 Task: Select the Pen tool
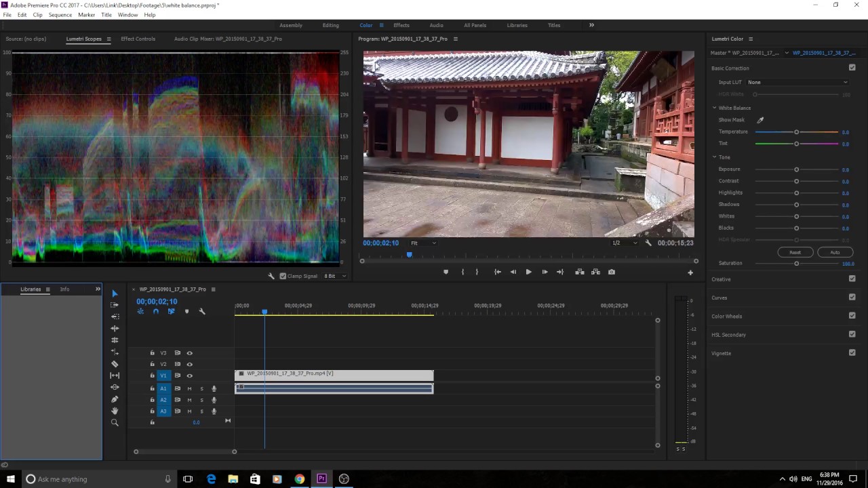tap(115, 399)
